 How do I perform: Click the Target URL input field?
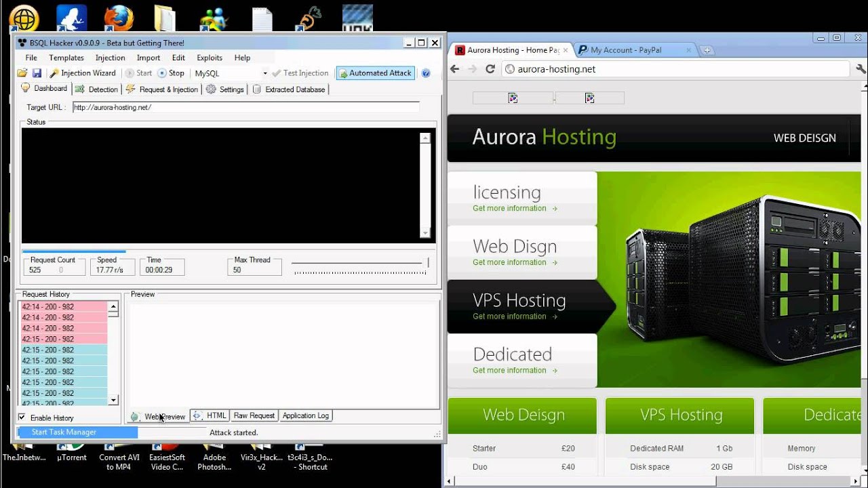(245, 107)
